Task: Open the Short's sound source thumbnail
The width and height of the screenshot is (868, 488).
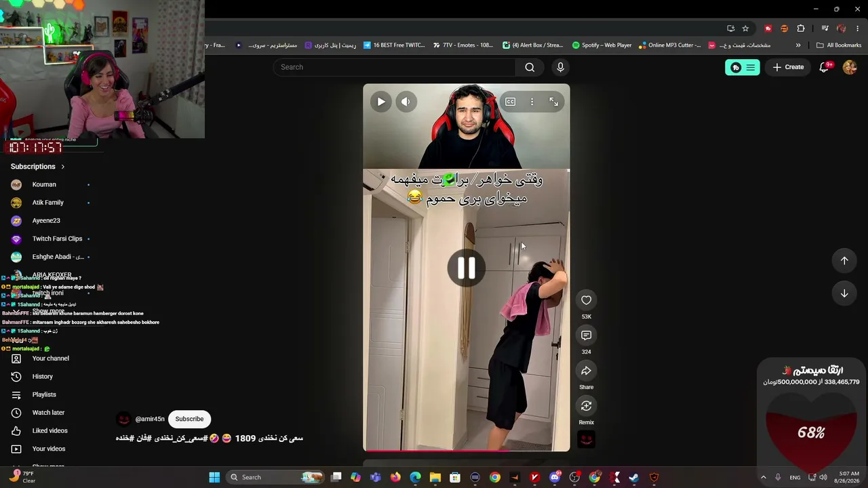Action: (x=587, y=440)
